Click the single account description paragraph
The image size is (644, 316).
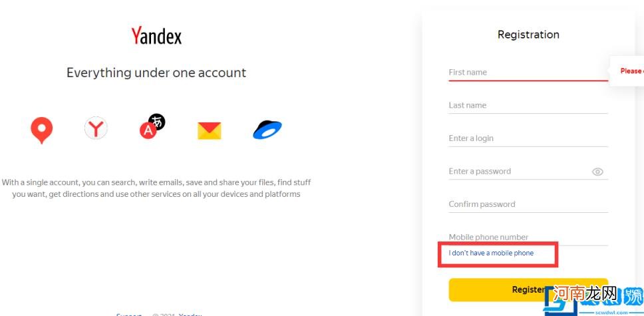click(156, 188)
